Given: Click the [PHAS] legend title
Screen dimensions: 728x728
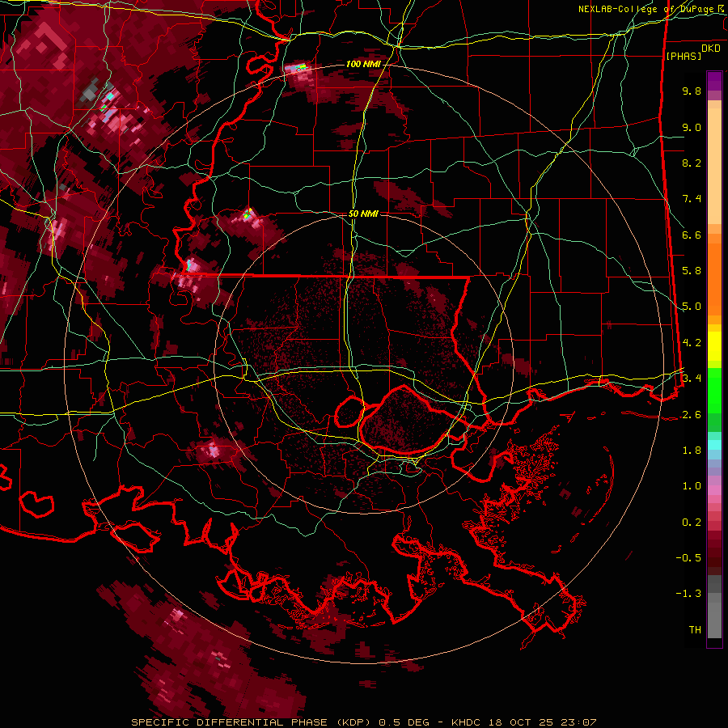Looking at the screenshot, I should [x=684, y=56].
